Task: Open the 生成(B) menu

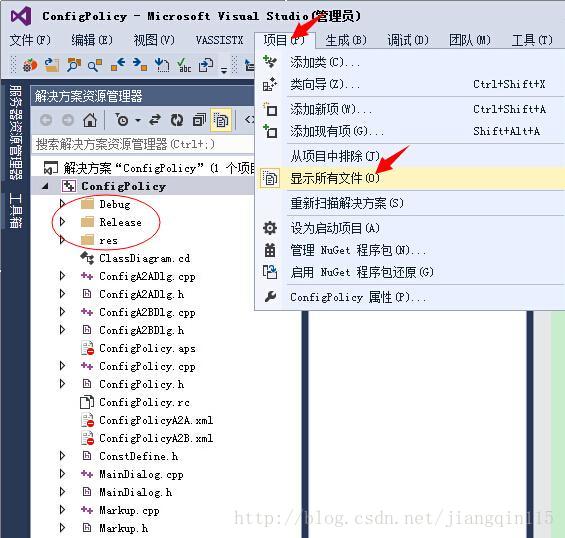Action: point(346,40)
